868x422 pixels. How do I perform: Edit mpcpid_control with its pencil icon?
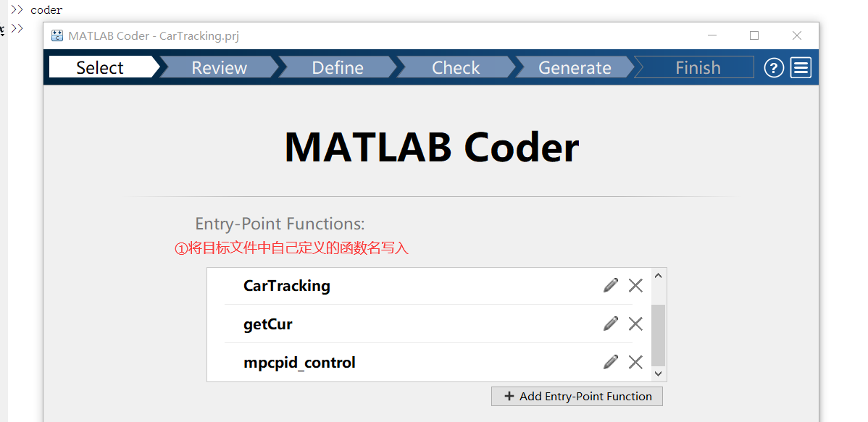tap(610, 362)
